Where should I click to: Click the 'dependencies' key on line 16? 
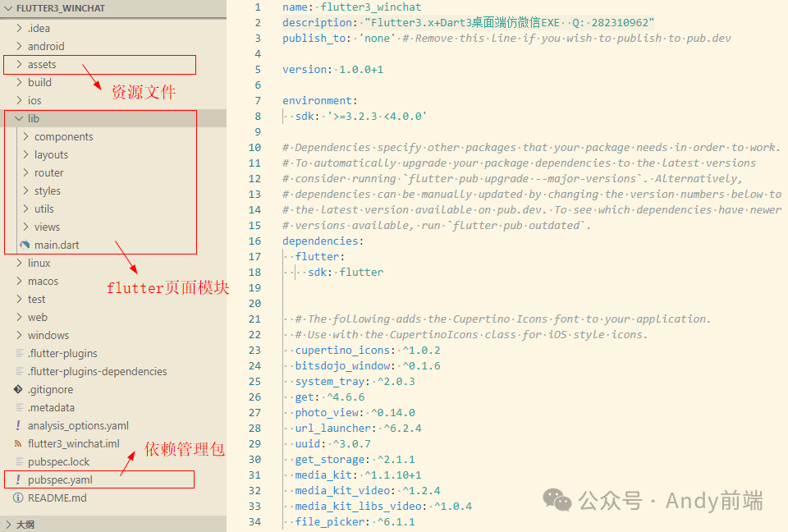pos(320,241)
